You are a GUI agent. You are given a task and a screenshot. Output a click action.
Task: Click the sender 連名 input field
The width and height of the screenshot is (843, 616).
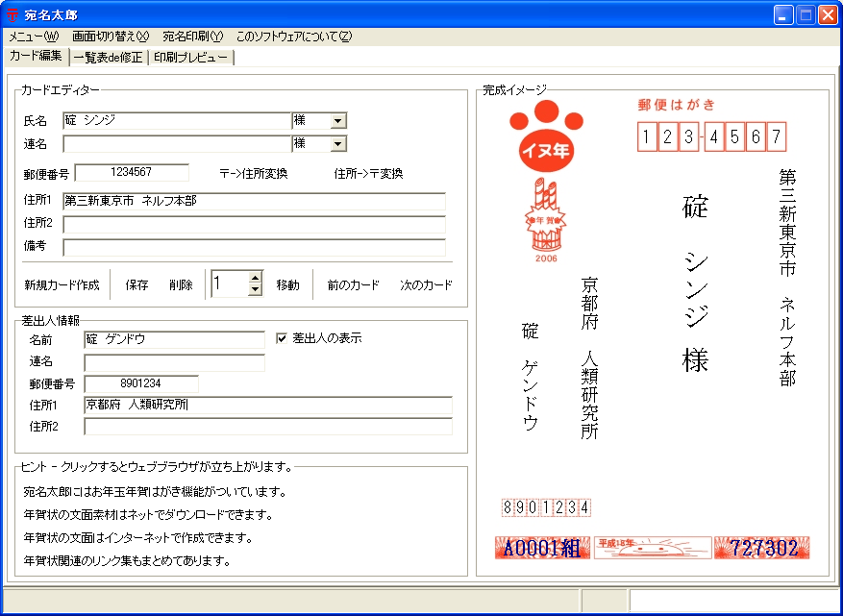[x=174, y=362]
